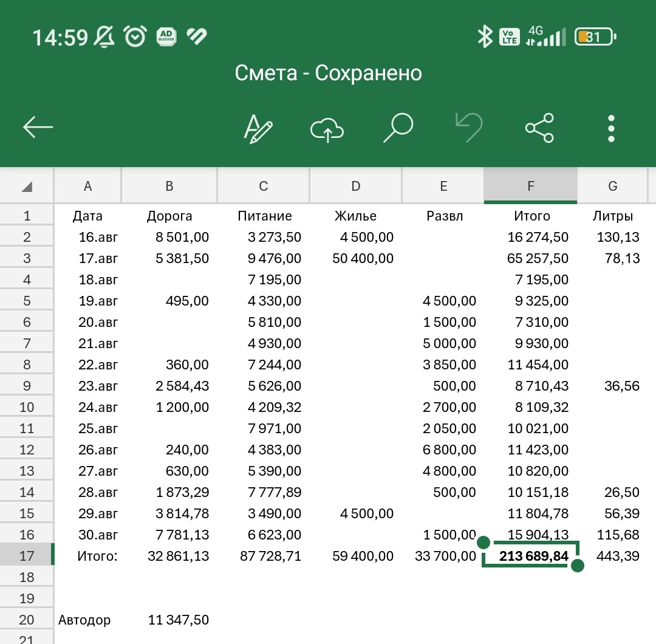Open the search magnifier
656x644 pixels.
(398, 128)
